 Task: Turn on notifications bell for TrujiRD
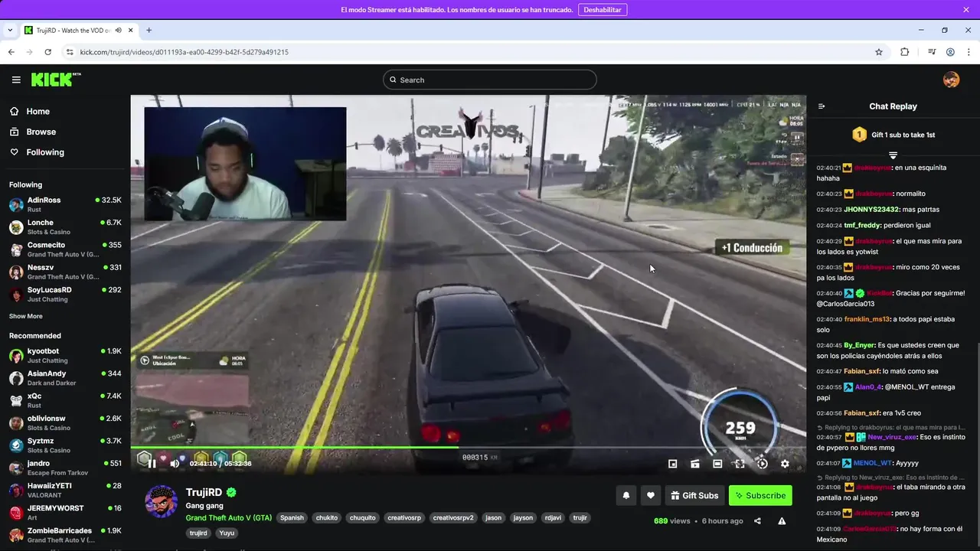626,495
